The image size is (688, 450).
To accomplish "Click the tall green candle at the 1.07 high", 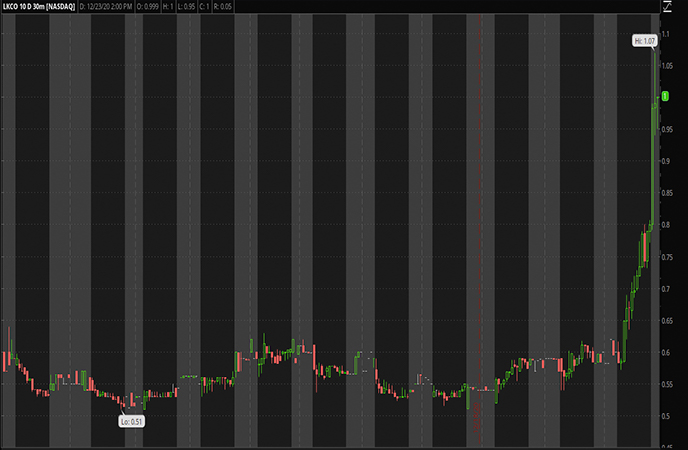I will tap(653, 90).
